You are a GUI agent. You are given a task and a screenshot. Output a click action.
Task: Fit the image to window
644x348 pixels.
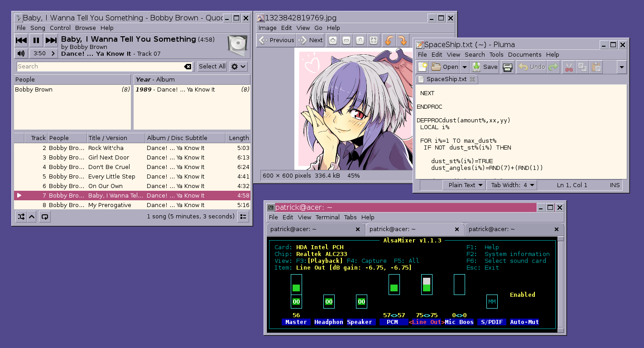(x=373, y=40)
